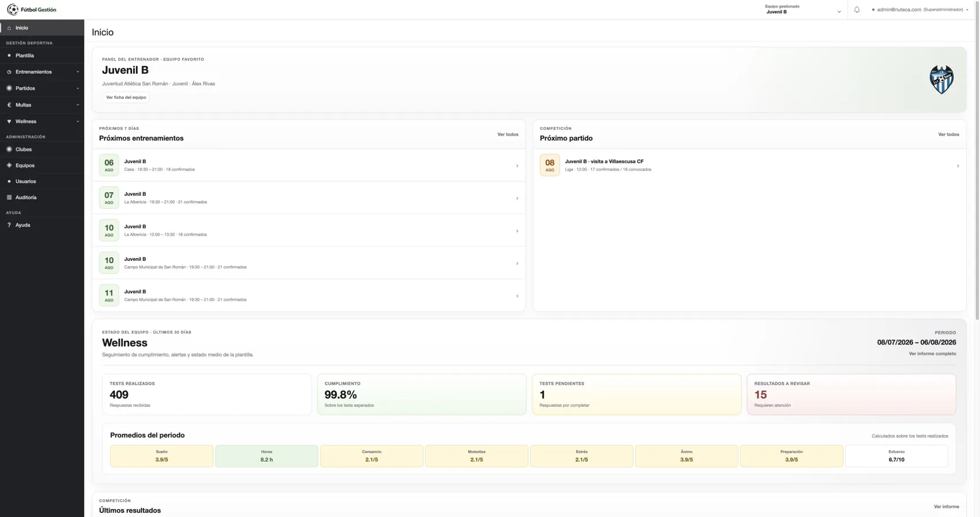This screenshot has width=980, height=517.
Task: Open the Equipo gestionado team dropdown
Action: click(802, 10)
